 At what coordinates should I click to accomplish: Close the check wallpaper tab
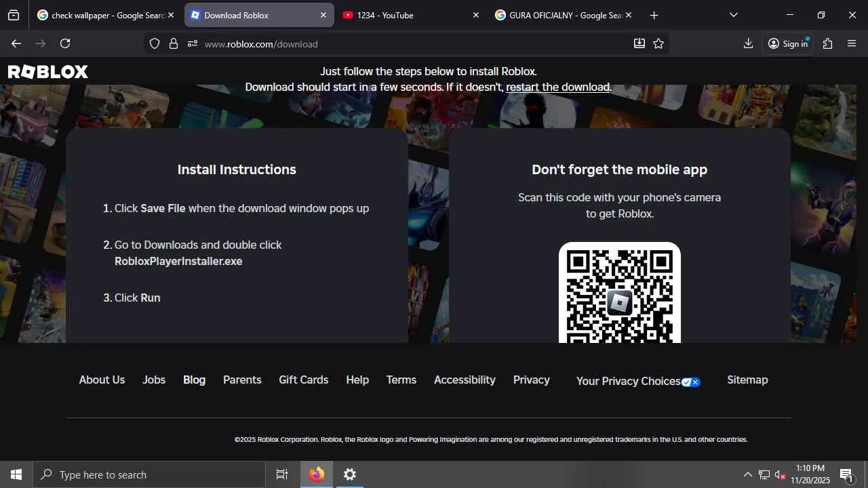[171, 15]
